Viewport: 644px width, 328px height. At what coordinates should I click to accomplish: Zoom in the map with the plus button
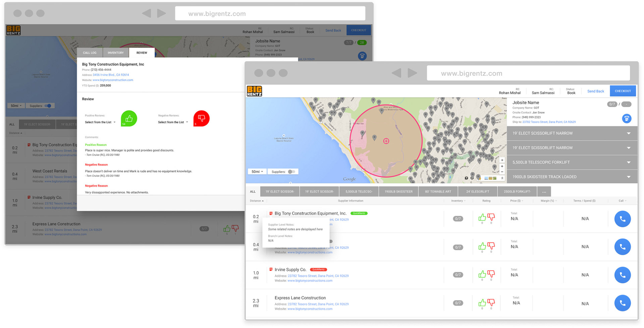(x=502, y=166)
